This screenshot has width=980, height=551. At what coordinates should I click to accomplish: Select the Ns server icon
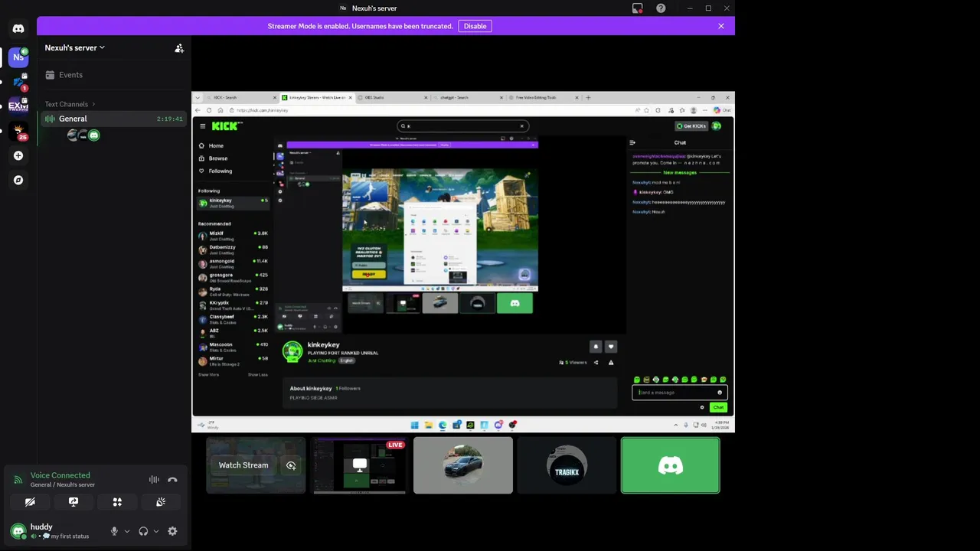click(18, 57)
